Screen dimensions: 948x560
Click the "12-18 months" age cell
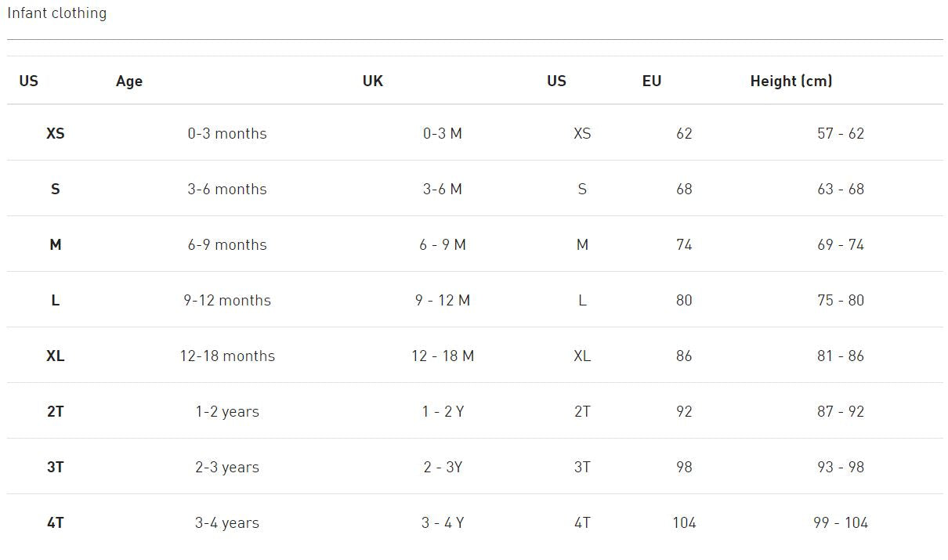[227, 356]
